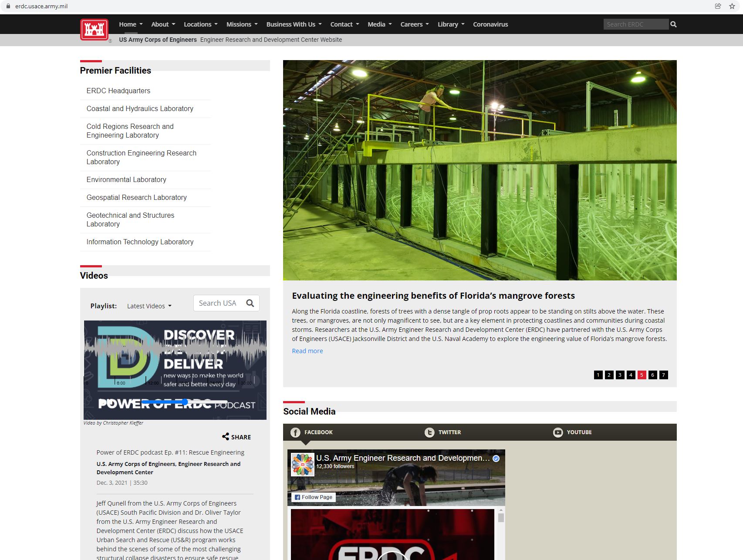Go to carousel slide 4
This screenshot has width=743, height=560.
631,375
